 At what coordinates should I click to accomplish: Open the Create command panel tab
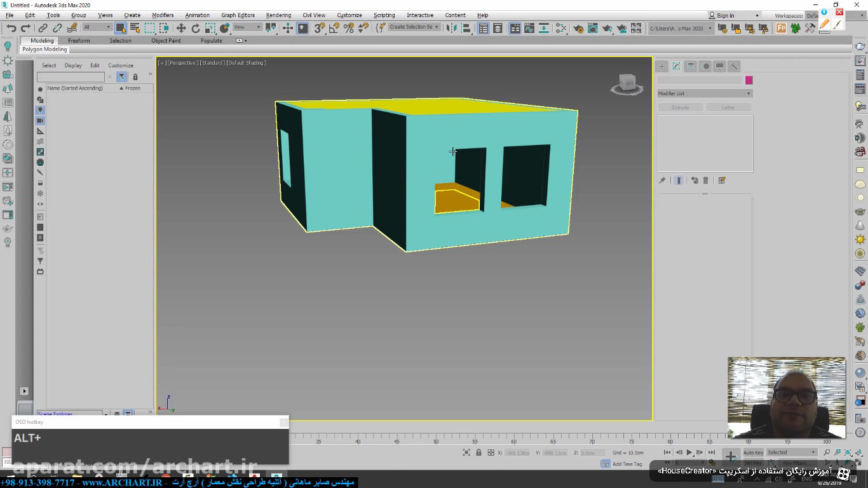pyautogui.click(x=661, y=66)
